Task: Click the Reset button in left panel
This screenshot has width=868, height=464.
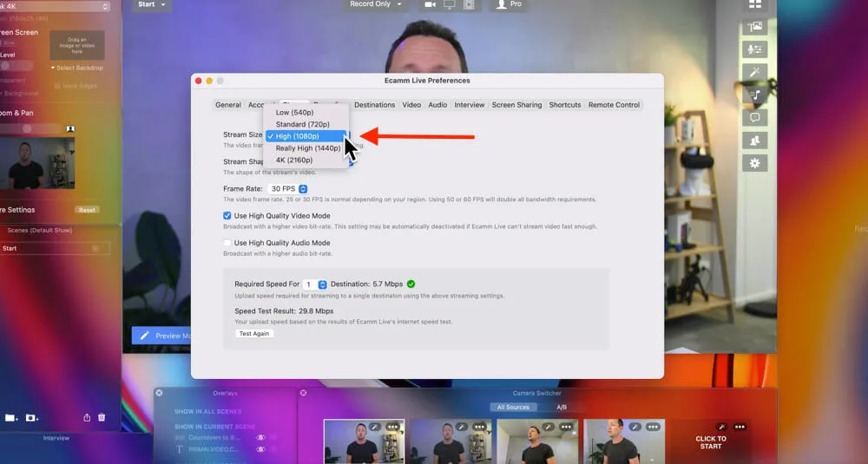Action: point(87,210)
